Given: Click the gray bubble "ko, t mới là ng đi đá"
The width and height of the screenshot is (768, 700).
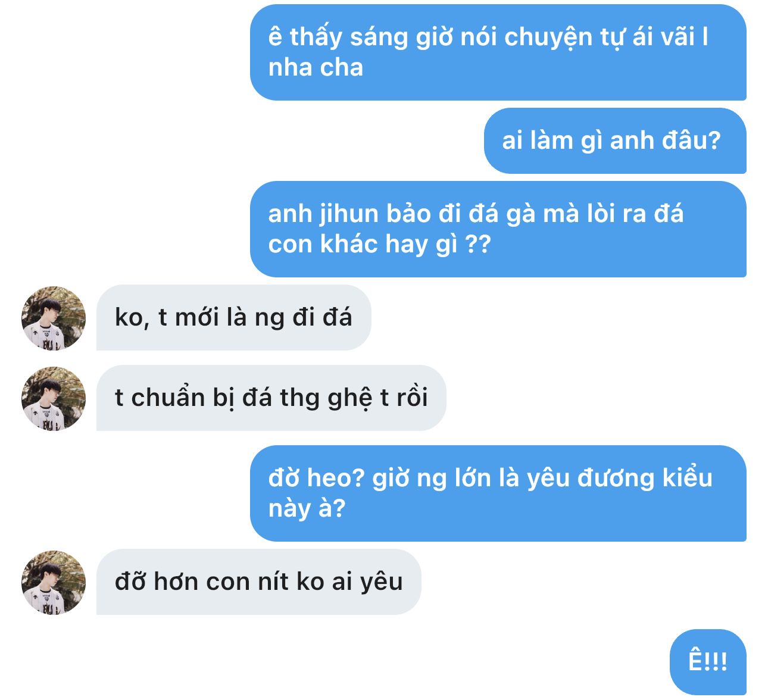Looking at the screenshot, I should point(233,317).
